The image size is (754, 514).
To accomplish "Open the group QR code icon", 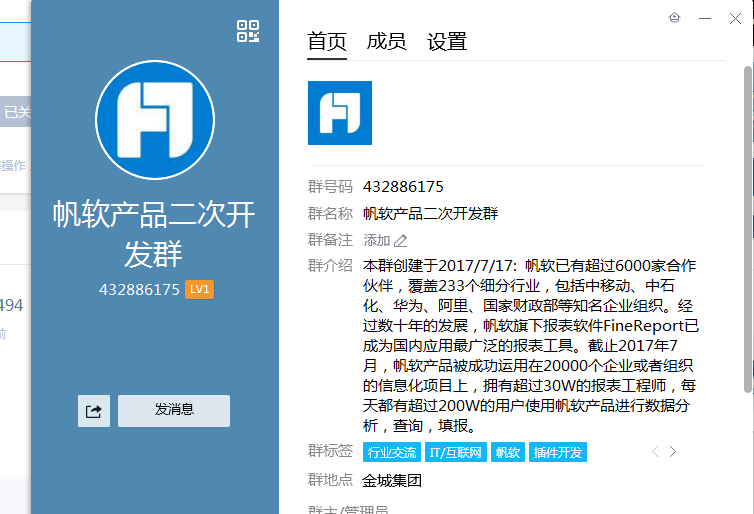I will click(x=248, y=31).
